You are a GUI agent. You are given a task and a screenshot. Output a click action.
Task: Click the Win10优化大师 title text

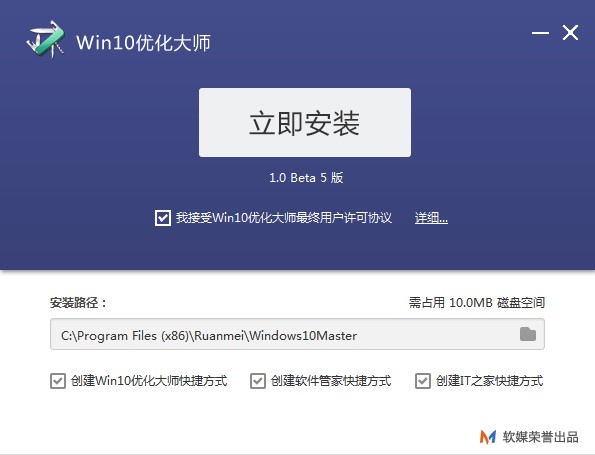click(143, 42)
